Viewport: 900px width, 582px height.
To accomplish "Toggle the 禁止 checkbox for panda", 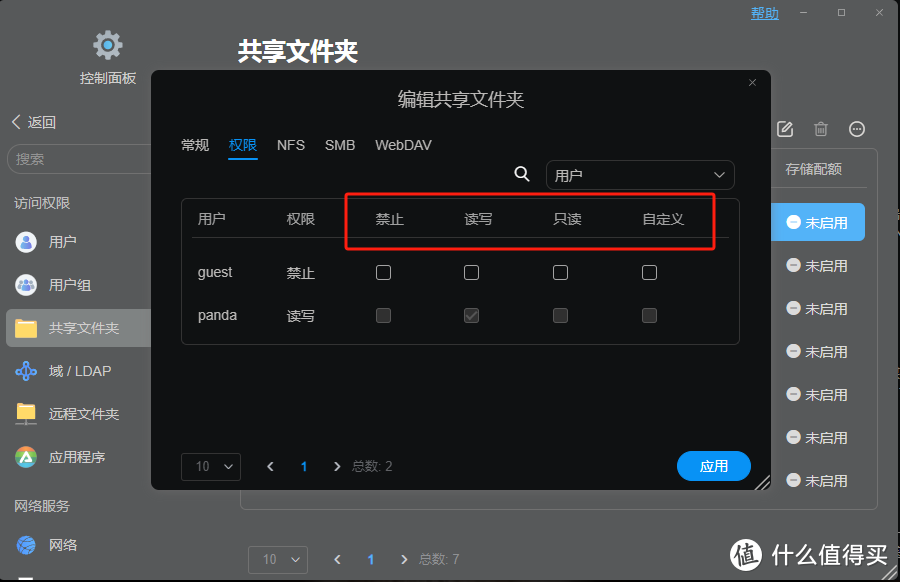I will coord(383,315).
